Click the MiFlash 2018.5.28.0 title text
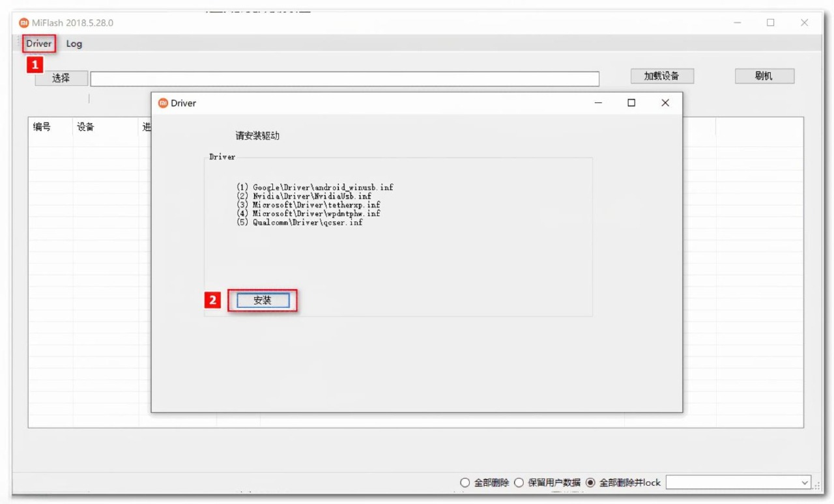 72,23
